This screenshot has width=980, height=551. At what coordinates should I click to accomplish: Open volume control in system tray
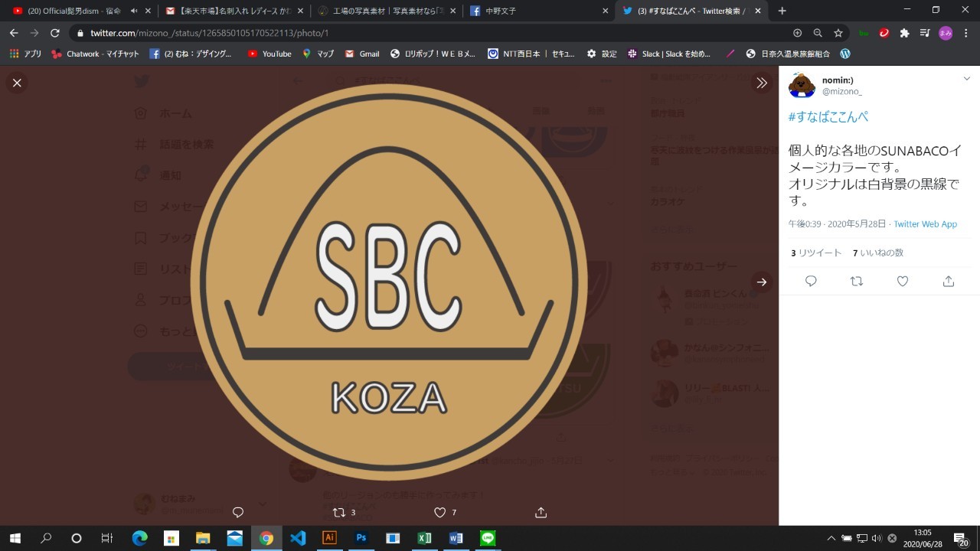pos(877,538)
